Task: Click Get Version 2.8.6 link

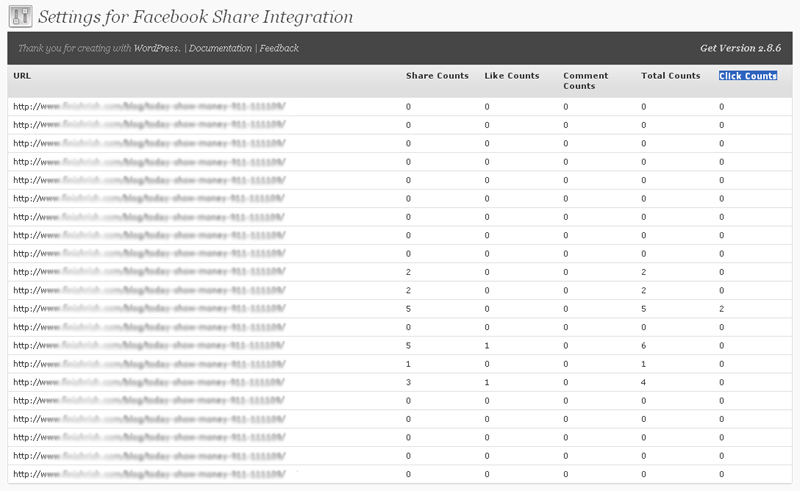Action: (740, 48)
